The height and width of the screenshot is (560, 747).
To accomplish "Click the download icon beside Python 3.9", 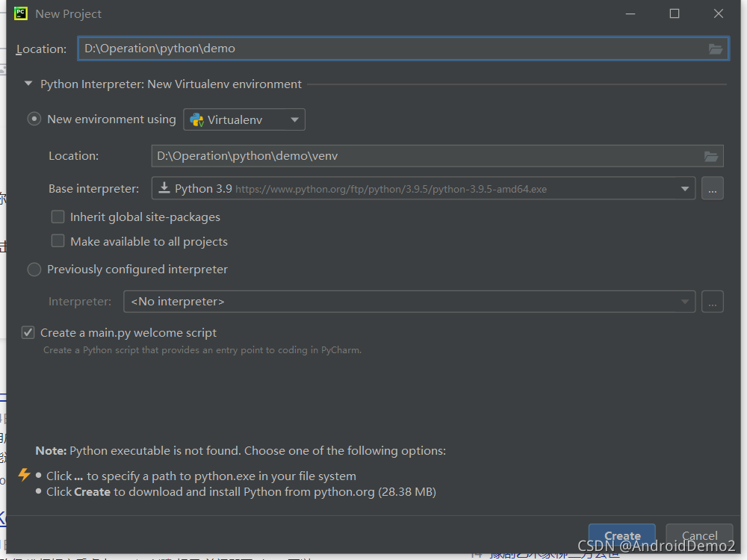I will click(164, 187).
